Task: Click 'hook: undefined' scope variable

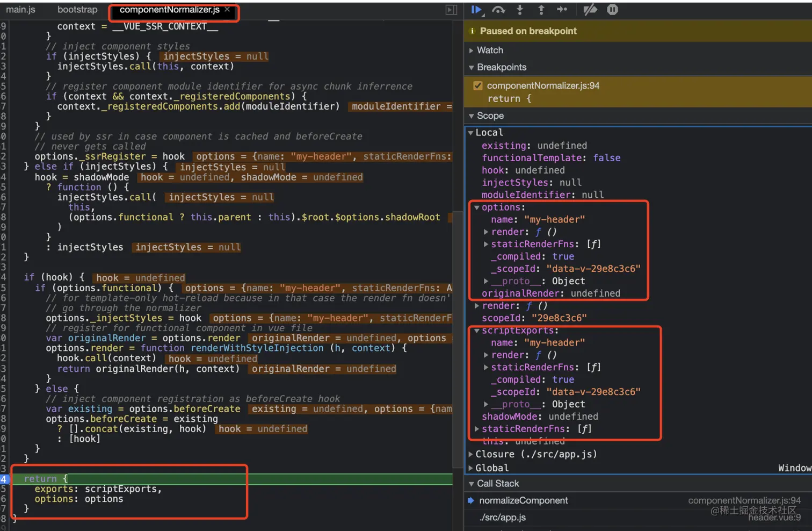Action: 523,170
